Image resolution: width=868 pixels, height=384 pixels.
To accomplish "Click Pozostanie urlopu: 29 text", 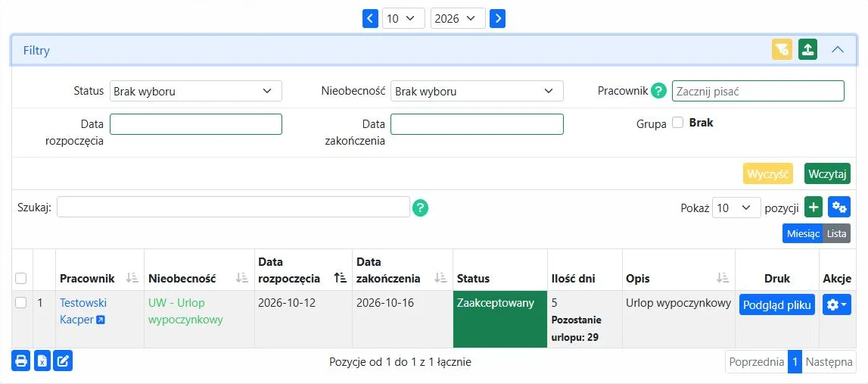I will (576, 328).
